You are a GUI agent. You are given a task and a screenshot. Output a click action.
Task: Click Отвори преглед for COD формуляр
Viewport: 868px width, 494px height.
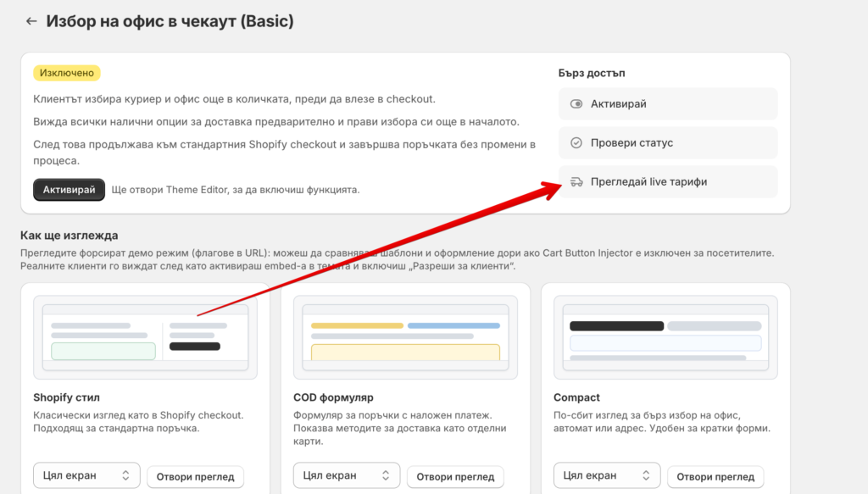[x=455, y=476]
